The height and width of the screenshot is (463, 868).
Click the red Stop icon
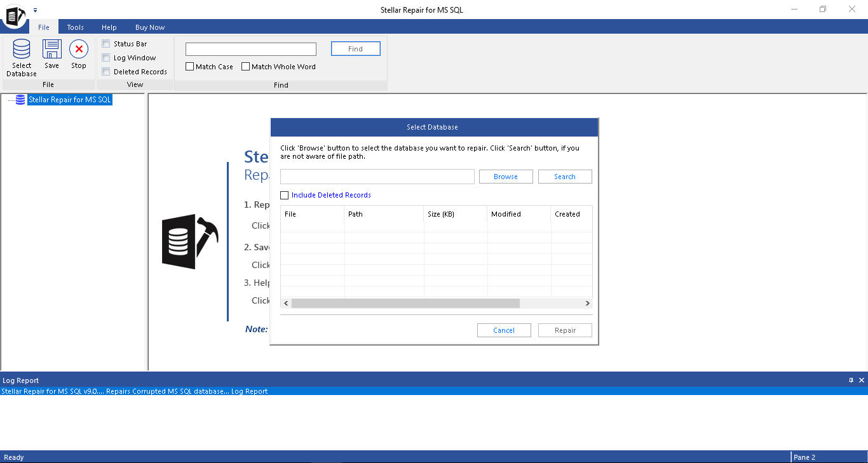coord(79,50)
